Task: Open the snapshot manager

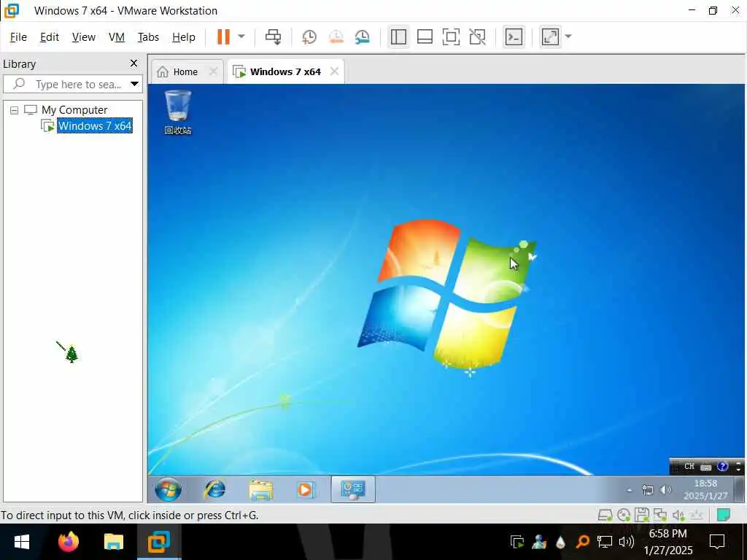Action: click(x=363, y=36)
